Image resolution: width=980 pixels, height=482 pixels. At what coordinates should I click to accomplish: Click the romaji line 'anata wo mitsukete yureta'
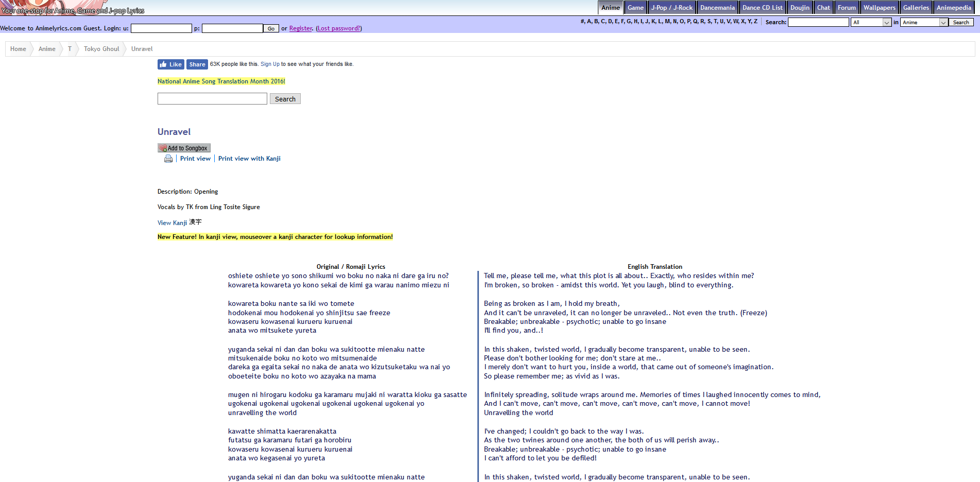pos(272,331)
